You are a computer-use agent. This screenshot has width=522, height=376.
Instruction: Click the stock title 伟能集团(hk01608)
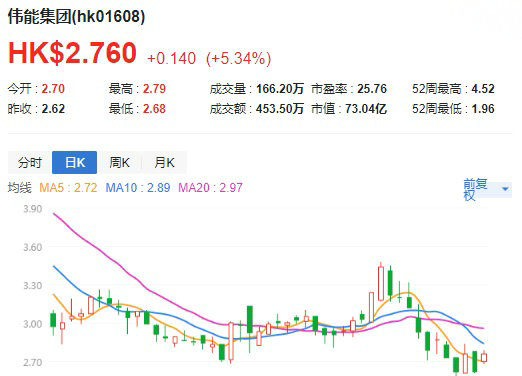[76, 16]
